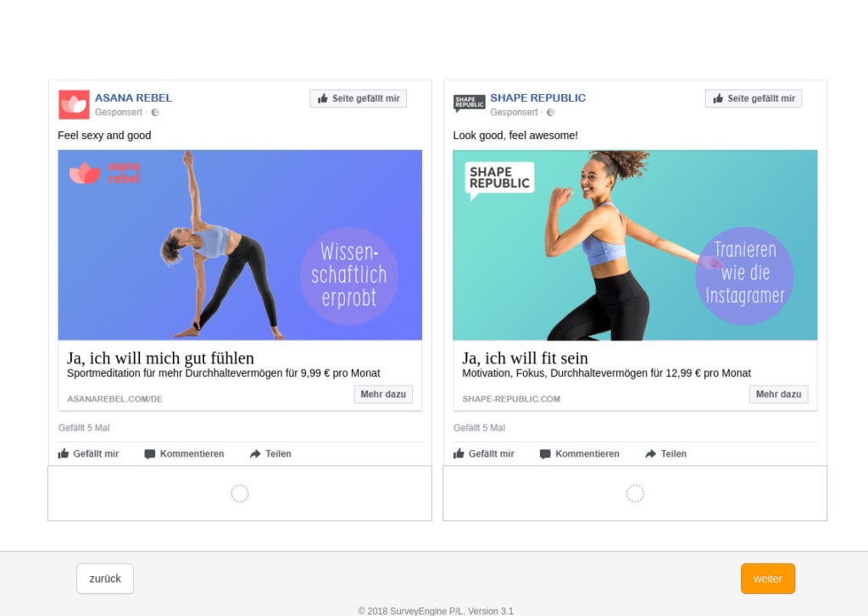Image resolution: width=868 pixels, height=616 pixels.
Task: Click Gesponsert label under Shape Republic
Action: 514,113
